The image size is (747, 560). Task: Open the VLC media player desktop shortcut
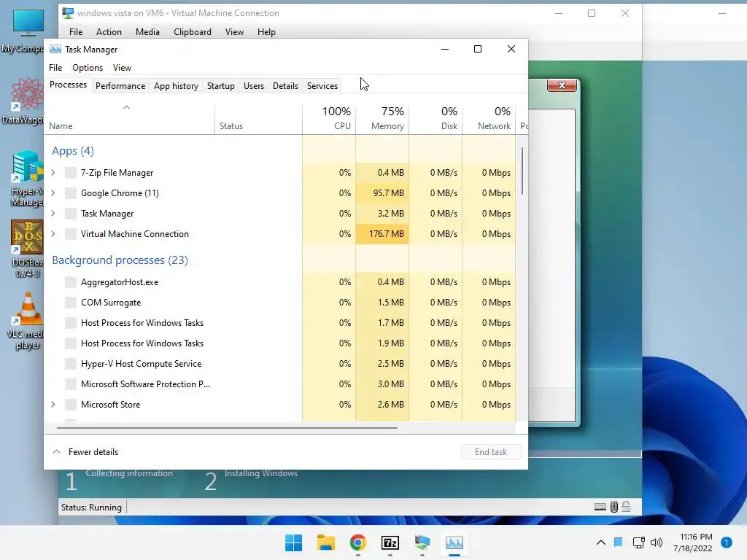(27, 321)
